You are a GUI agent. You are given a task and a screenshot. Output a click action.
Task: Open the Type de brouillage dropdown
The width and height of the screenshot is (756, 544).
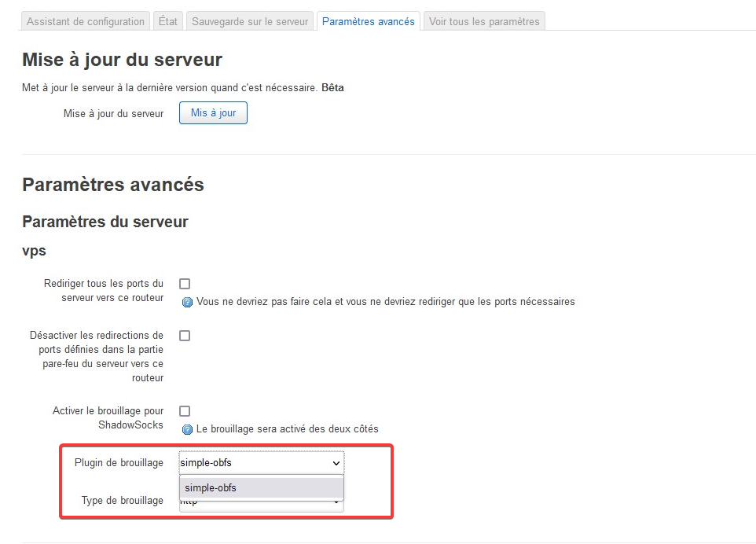coord(262,505)
